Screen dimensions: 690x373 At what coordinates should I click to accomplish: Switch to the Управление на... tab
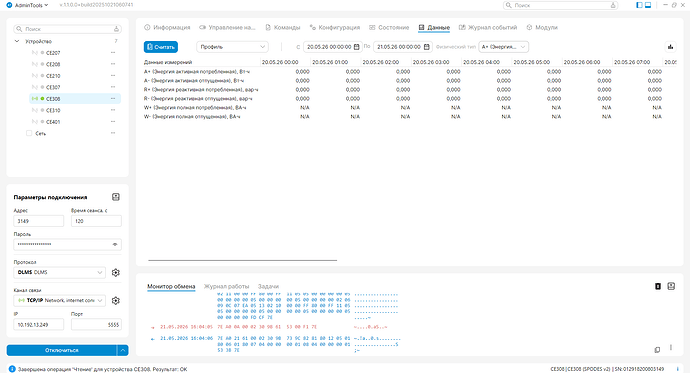(227, 27)
